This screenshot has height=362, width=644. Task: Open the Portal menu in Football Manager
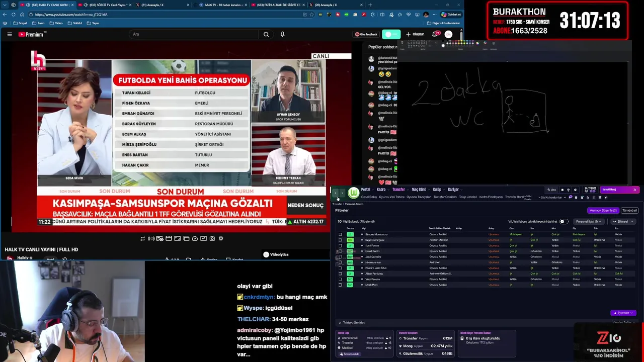pos(366,190)
